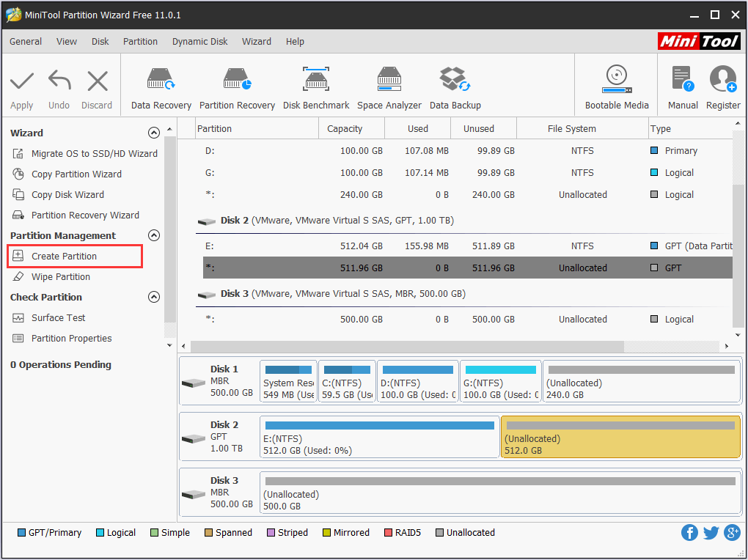Click the Data Backup toolbar icon

[455, 86]
